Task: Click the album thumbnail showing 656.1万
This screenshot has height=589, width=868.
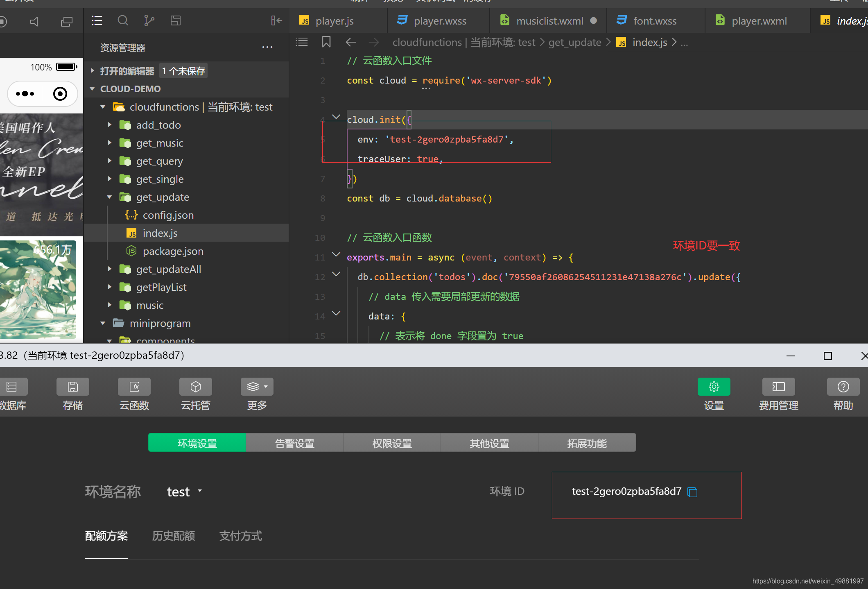Action: tap(38, 289)
